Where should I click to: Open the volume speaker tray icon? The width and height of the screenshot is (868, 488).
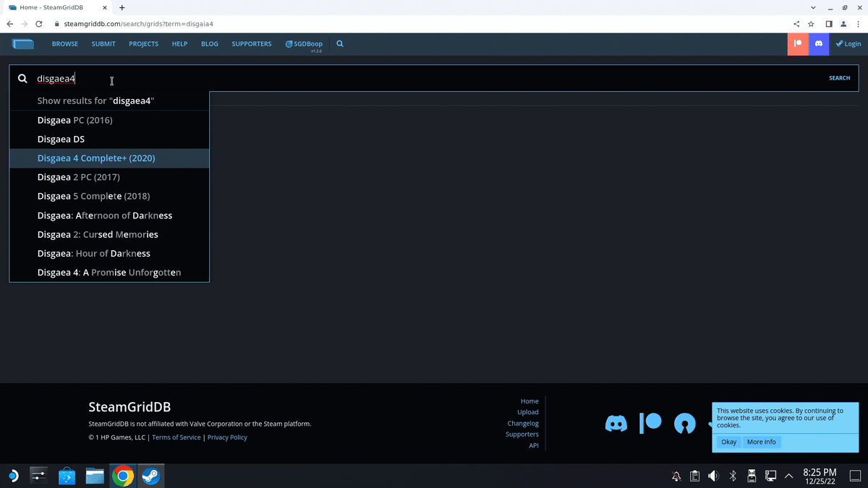[714, 476]
